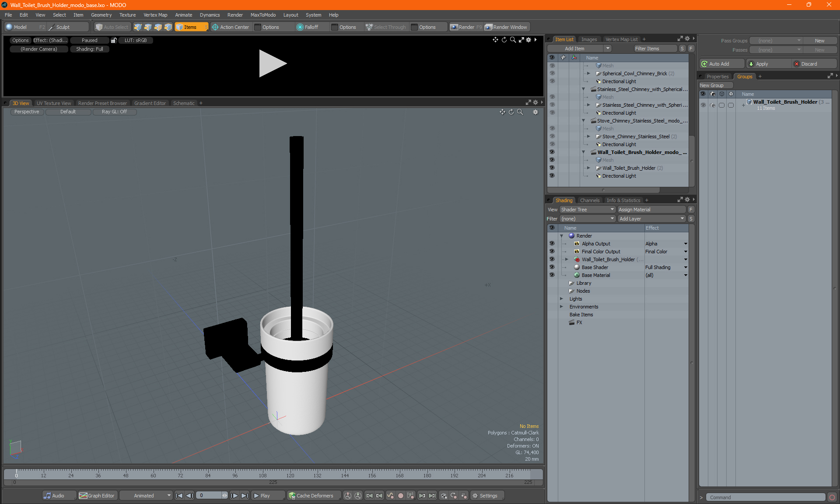Switch to Schematic tab
This screenshot has height=504, width=840.
(x=184, y=103)
